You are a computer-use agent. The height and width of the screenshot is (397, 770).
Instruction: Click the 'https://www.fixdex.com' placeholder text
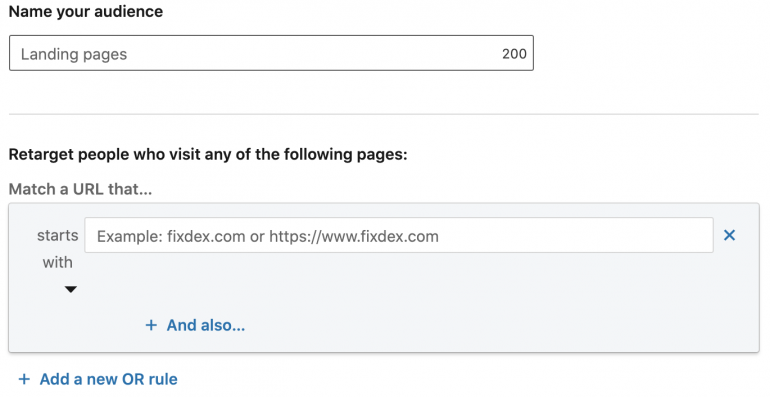354,236
